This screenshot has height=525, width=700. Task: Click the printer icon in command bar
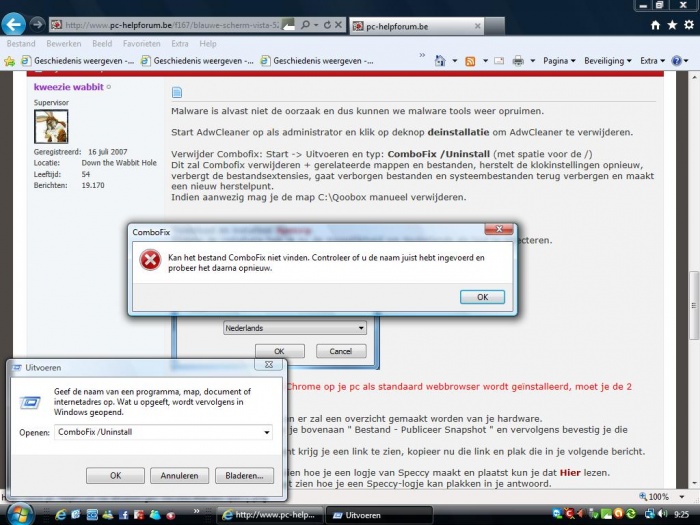pyautogui.click(x=518, y=61)
